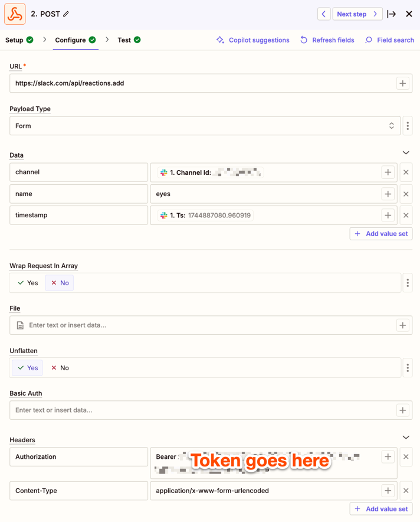Select No for Unflatten
The width and height of the screenshot is (420, 522).
(x=60, y=368)
